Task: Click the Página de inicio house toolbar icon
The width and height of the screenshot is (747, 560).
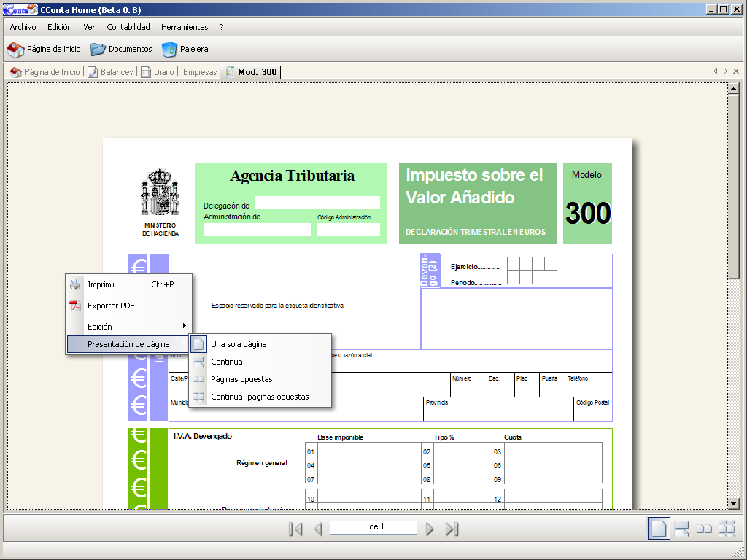Action: point(16,49)
